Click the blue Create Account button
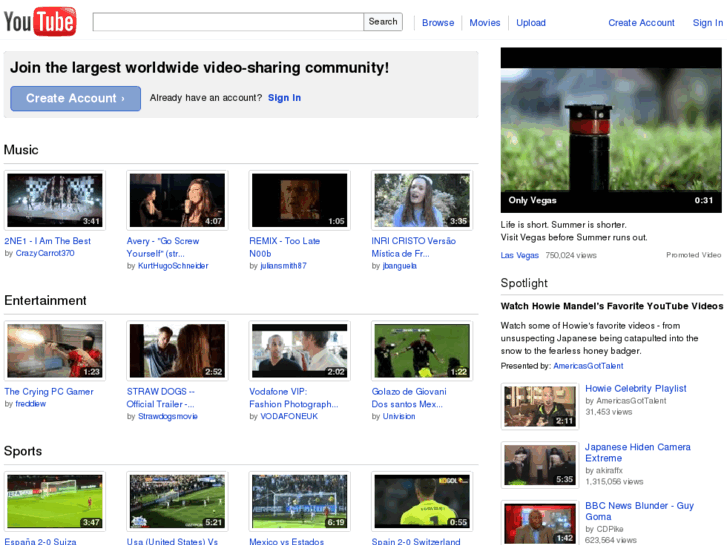Viewport: 727px width, 545px height. [x=75, y=98]
